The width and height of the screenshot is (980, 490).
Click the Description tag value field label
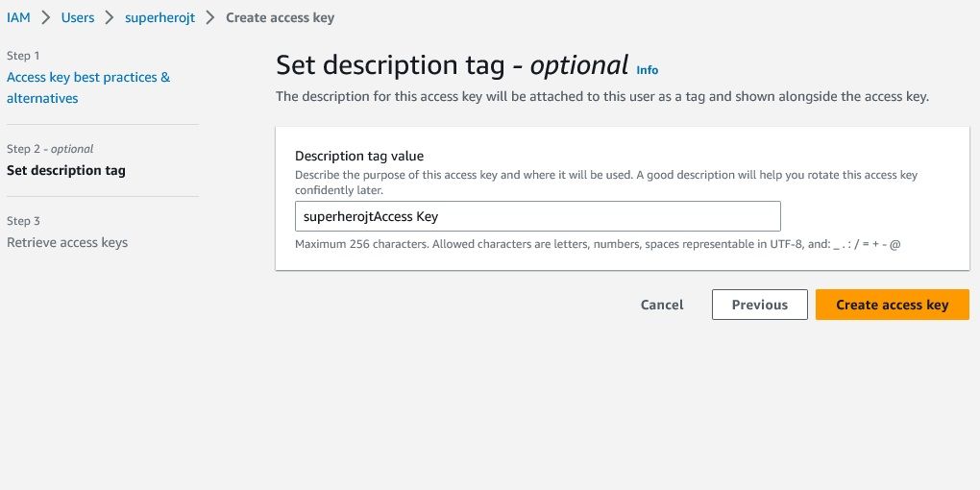tap(359, 156)
